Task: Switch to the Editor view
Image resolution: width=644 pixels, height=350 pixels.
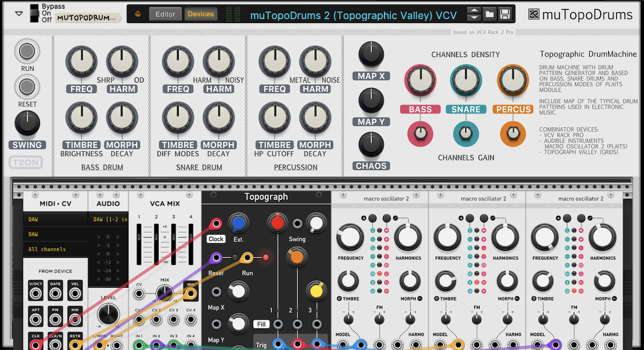Action: 166,14
